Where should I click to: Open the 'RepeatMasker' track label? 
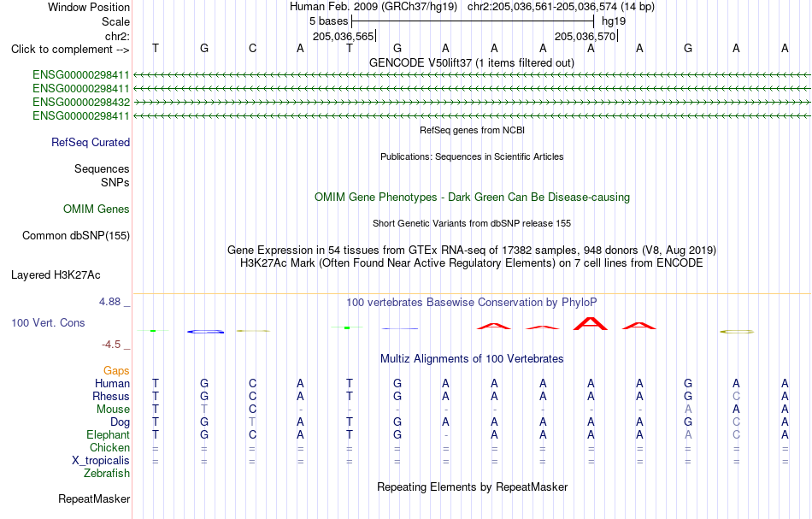pos(94,499)
